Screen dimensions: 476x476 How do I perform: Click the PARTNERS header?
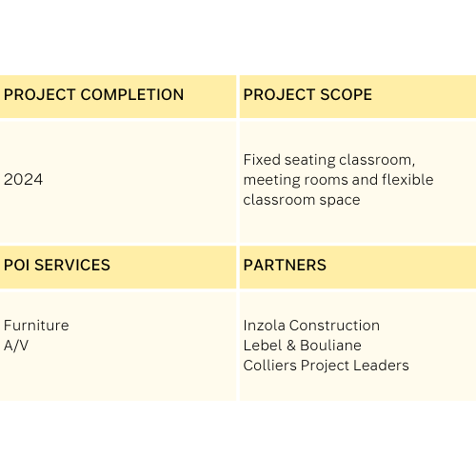pos(285,265)
